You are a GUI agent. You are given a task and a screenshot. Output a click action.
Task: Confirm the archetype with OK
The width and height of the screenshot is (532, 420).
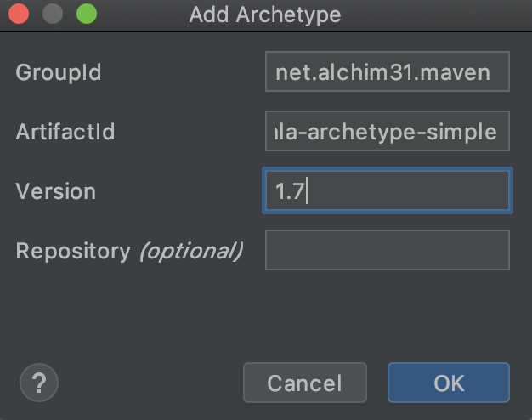449,383
